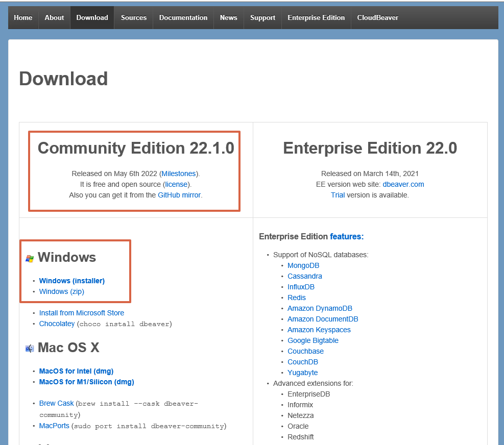Viewport: 504px width, 445px height.
Task: Open the MongoDB link
Action: click(303, 265)
